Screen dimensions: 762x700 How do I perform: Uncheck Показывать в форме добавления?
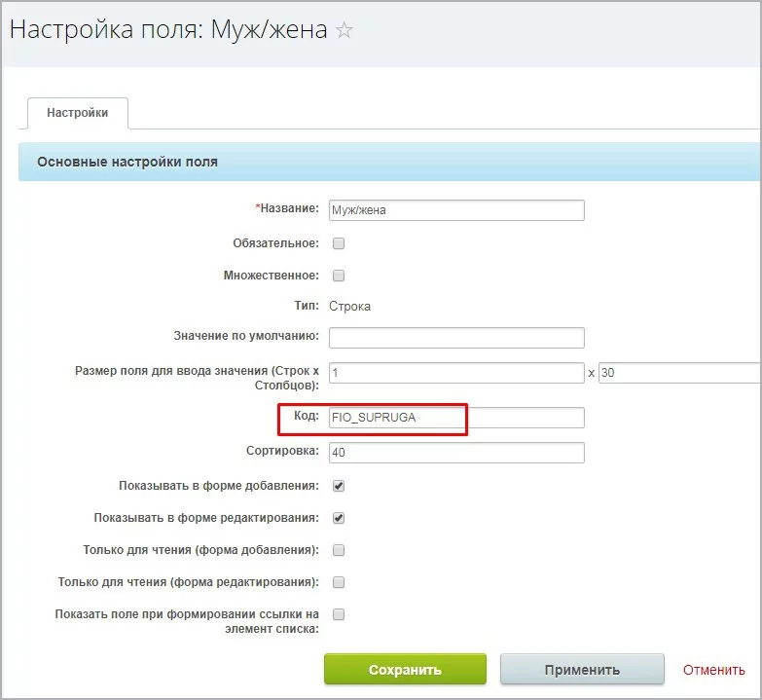click(339, 486)
